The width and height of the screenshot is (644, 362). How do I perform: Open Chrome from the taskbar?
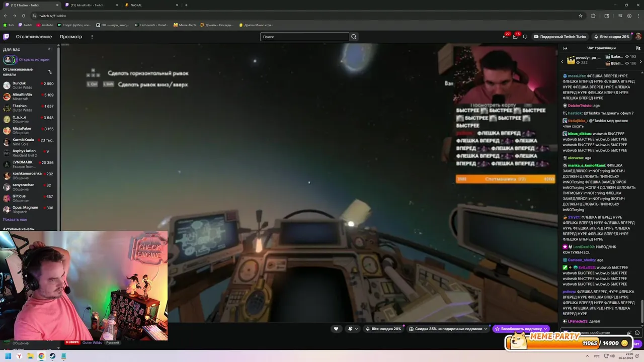(41, 356)
